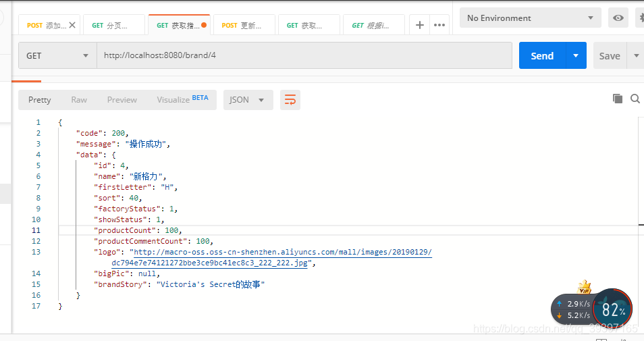Switch response view to Raw
644x341 pixels.
(x=79, y=100)
